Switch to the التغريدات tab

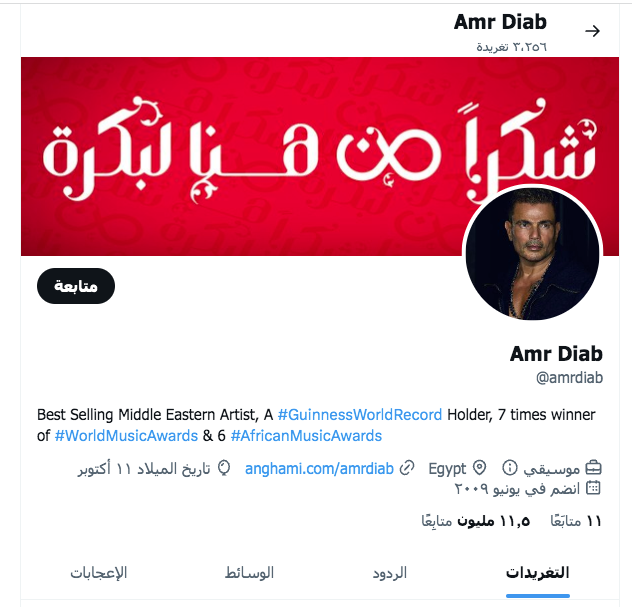538,573
